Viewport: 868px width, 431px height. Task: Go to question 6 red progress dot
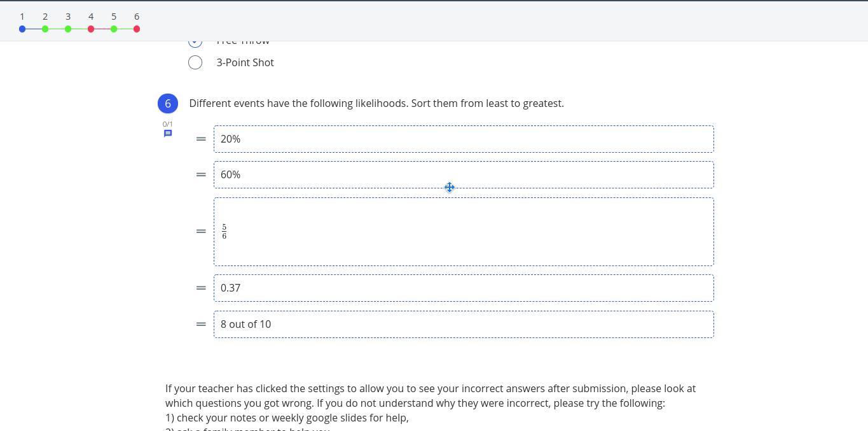(137, 29)
